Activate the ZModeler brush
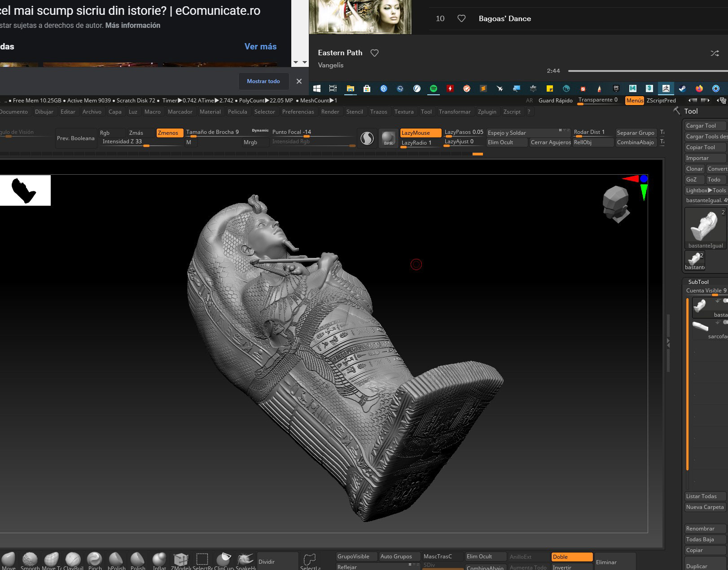 [x=180, y=560]
